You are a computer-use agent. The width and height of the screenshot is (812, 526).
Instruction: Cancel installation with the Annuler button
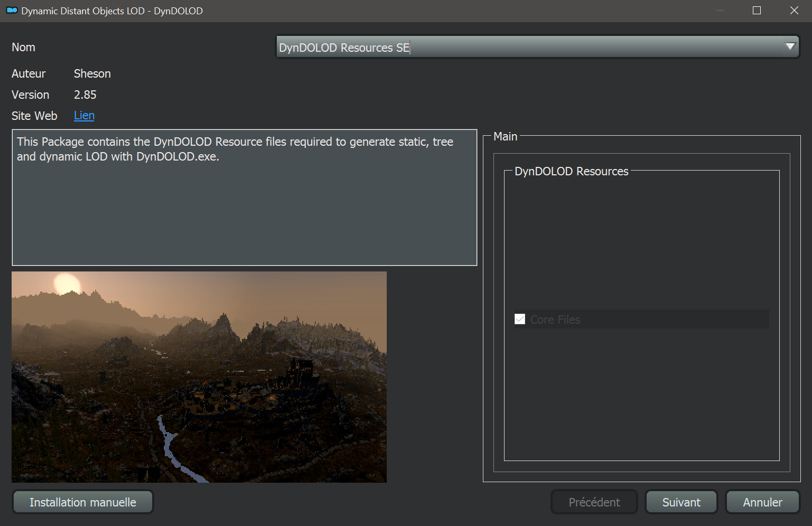point(763,502)
